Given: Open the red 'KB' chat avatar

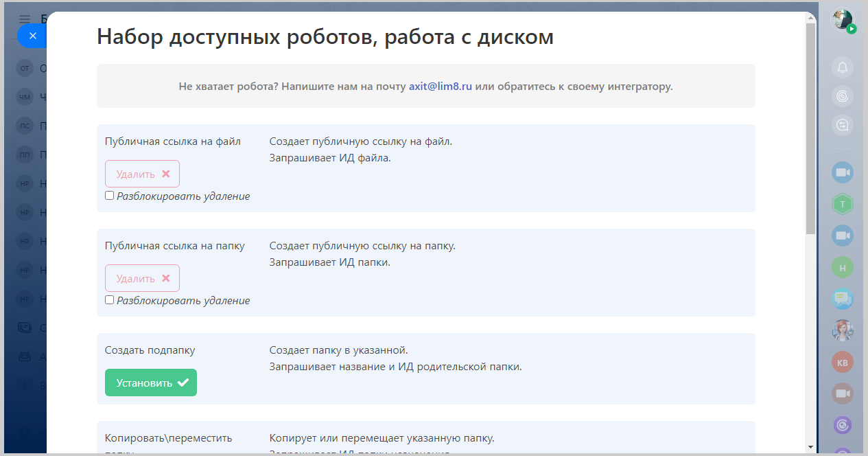Looking at the screenshot, I should 843,362.
